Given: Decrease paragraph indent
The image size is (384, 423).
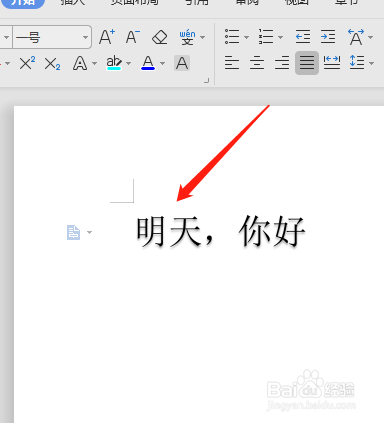Looking at the screenshot, I should pyautogui.click(x=303, y=37).
